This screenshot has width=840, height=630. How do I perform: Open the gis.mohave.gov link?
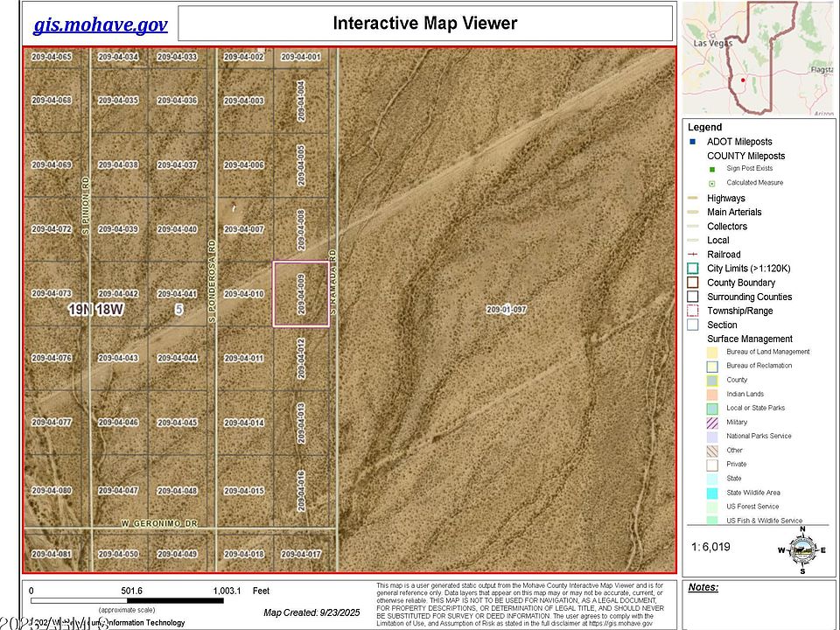(x=100, y=24)
